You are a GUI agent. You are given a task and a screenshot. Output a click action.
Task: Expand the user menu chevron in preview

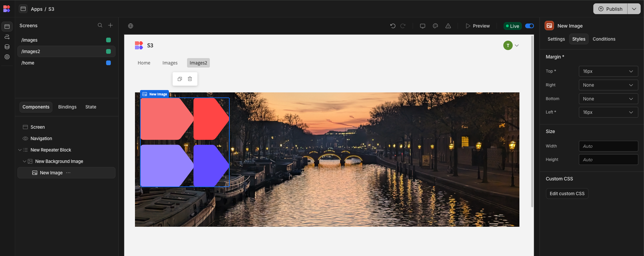517,45
